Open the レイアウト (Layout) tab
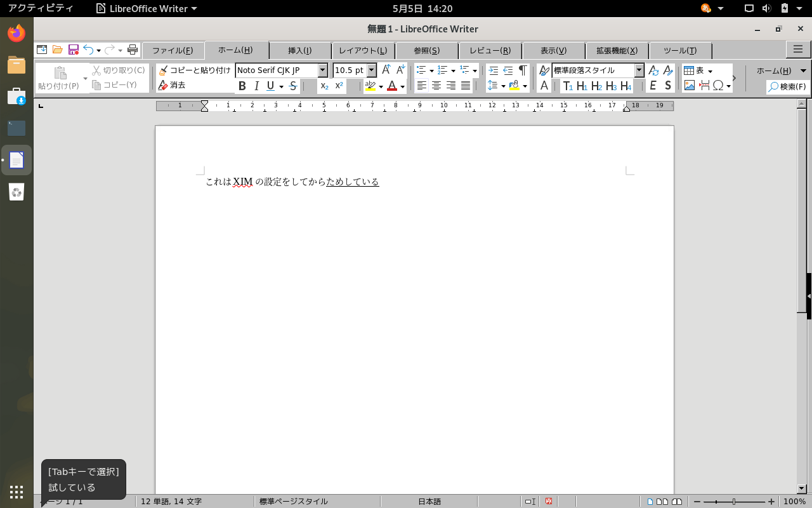 (363, 51)
